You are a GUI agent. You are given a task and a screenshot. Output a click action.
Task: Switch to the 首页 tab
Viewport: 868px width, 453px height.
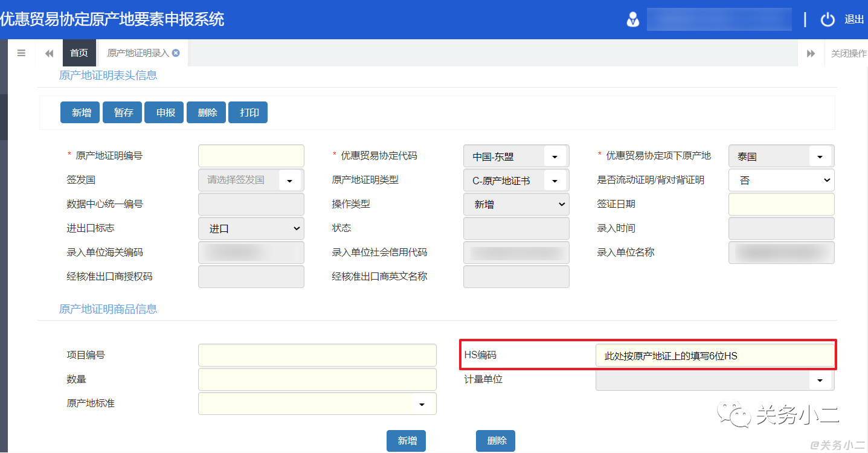coord(79,53)
